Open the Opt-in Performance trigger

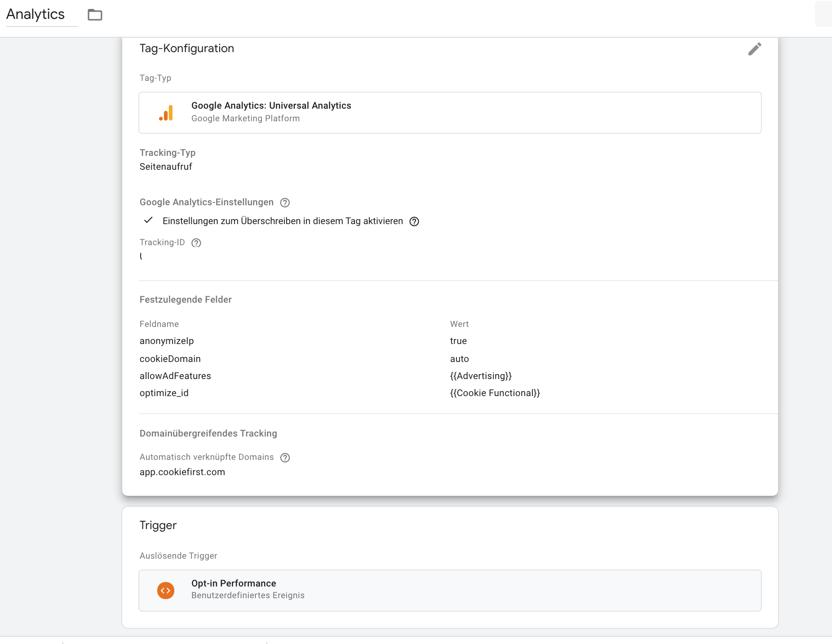[450, 591]
